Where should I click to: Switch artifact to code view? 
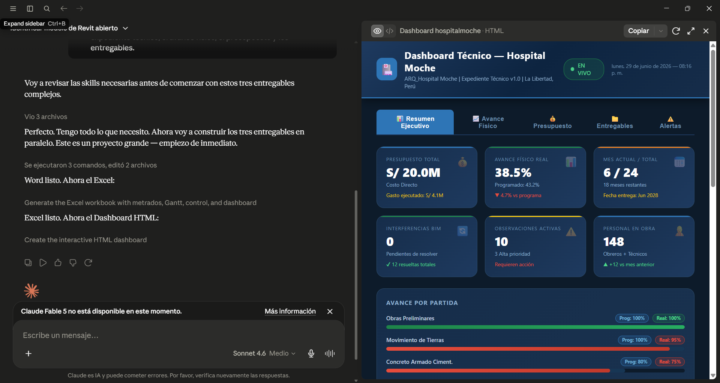[x=389, y=31]
